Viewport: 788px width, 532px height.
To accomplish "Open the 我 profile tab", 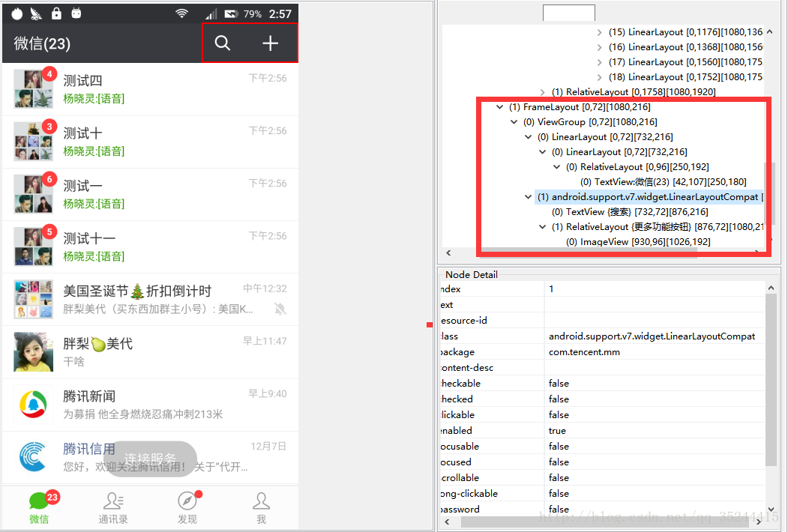I will (262, 508).
